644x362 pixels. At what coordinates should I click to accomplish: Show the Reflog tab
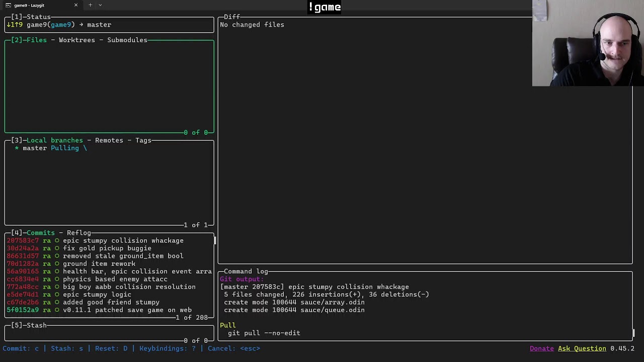click(78, 233)
